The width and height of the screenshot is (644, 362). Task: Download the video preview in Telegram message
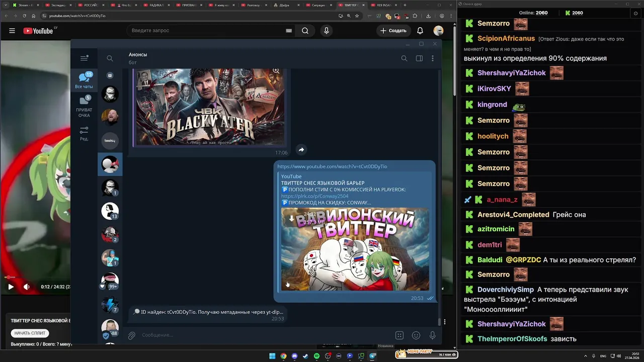coord(291,218)
